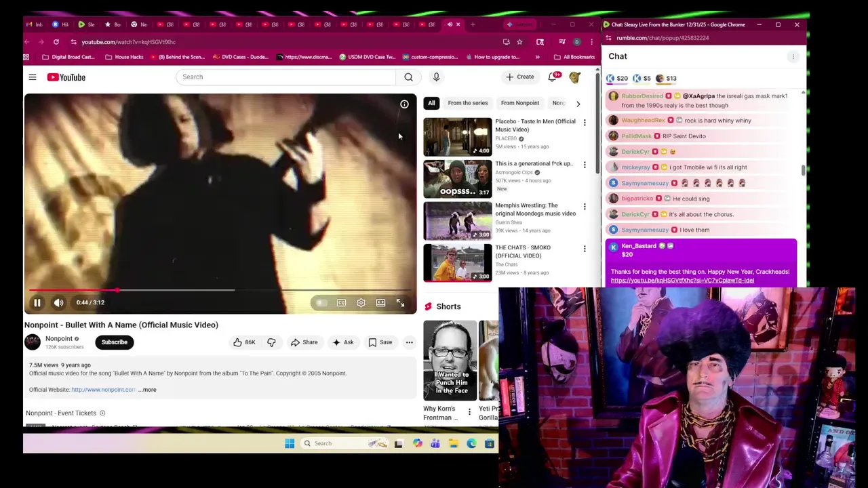Reload the page in the browser
868x488 pixels.
pos(56,42)
